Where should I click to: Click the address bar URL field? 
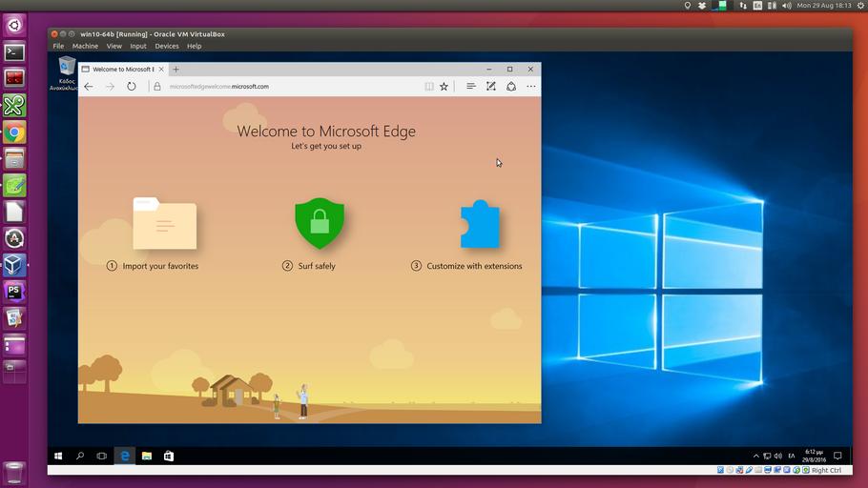click(286, 87)
